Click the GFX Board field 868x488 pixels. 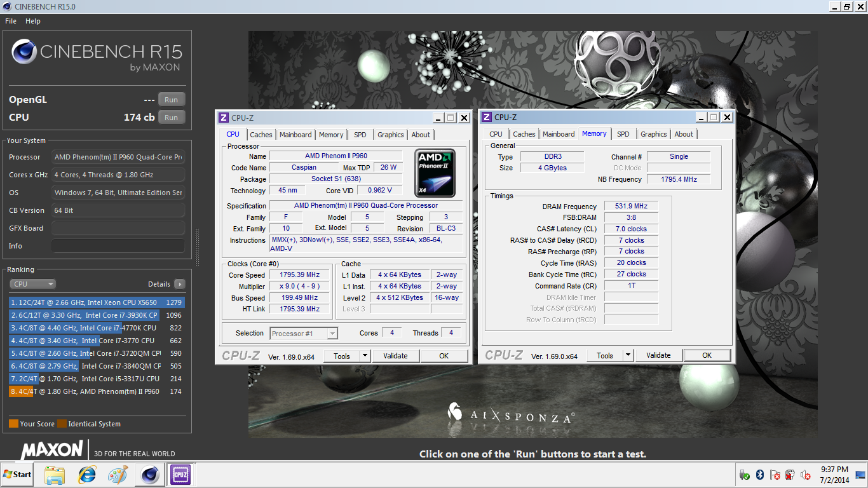[118, 228]
